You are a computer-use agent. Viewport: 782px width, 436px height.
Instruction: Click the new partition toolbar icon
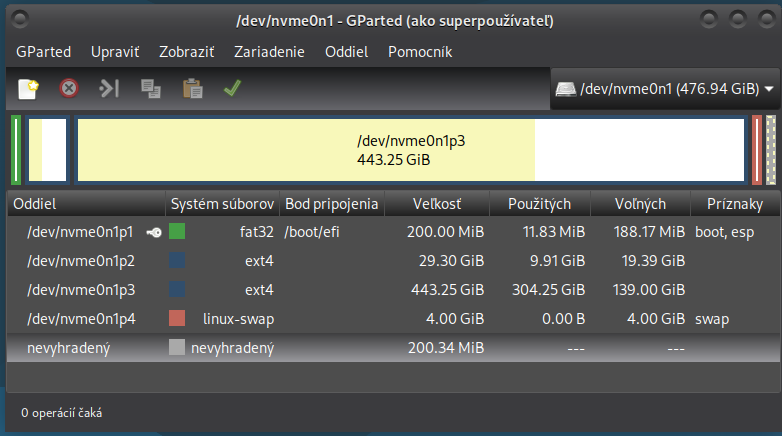[x=28, y=89]
